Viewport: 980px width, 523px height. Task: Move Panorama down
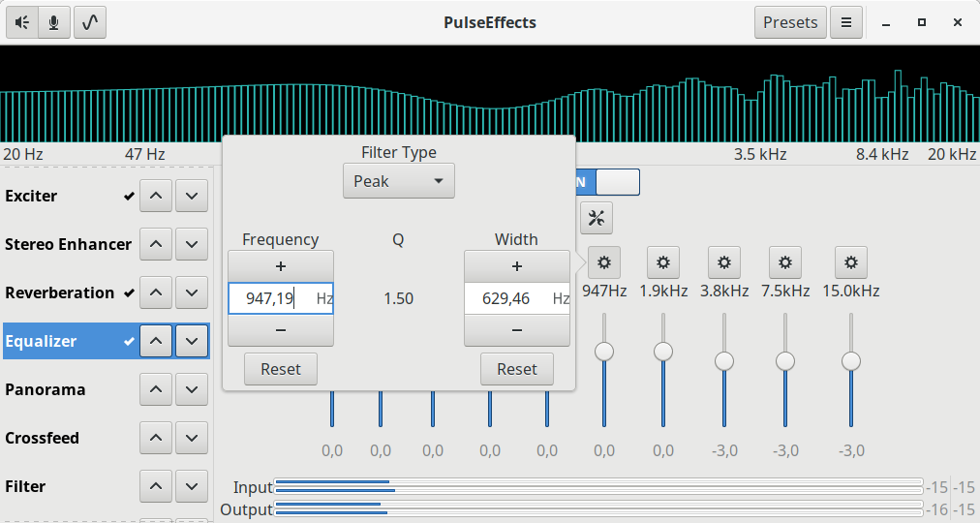tap(191, 389)
